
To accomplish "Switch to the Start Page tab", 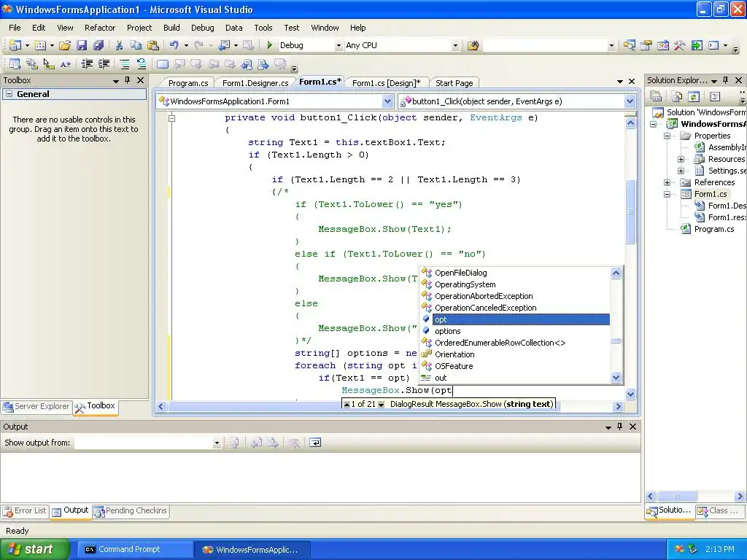I will click(x=454, y=83).
